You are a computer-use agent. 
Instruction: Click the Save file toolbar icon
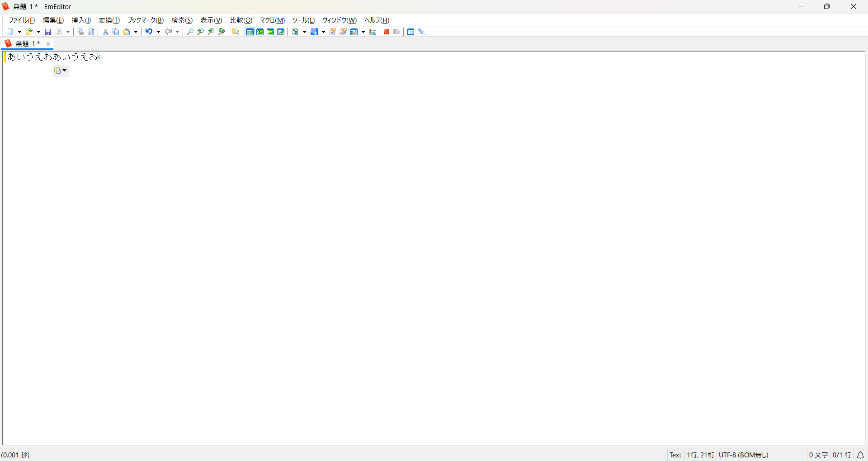click(x=48, y=32)
